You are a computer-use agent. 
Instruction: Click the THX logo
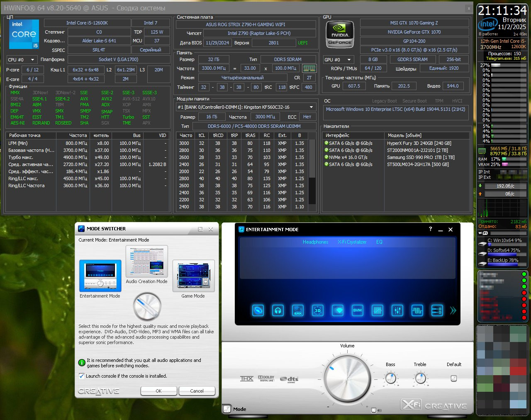coord(247,378)
